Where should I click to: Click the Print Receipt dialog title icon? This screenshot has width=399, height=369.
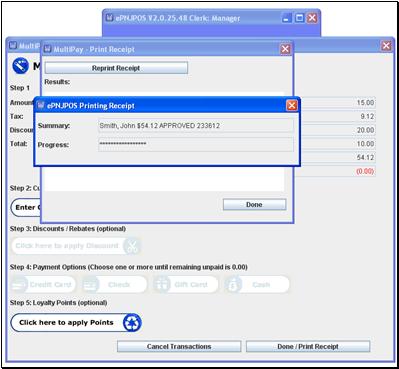(x=47, y=49)
